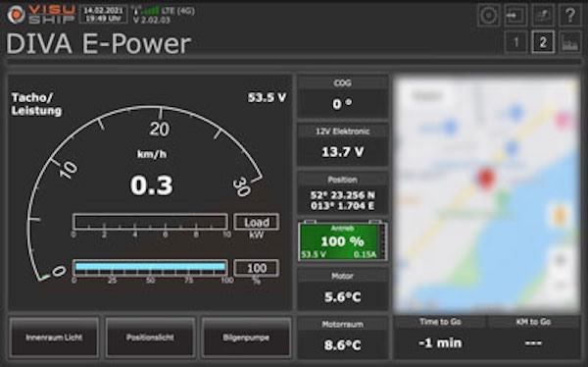588x367 pixels.
Task: Click the 0.3 km/h speed value
Action: [152, 185]
